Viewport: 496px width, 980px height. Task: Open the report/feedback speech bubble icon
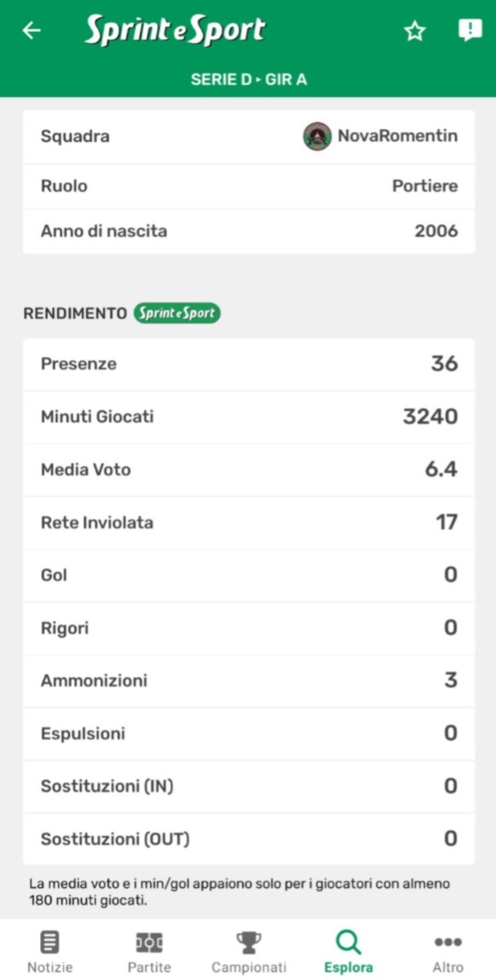coord(470,30)
